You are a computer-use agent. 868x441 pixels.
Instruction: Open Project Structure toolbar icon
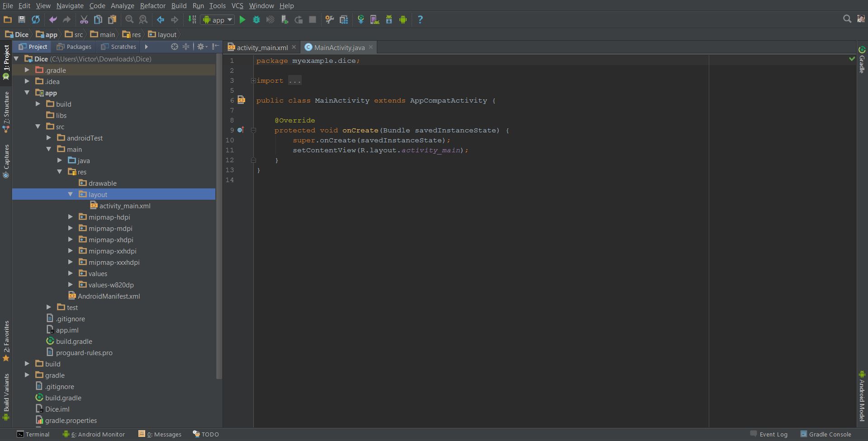(x=344, y=19)
